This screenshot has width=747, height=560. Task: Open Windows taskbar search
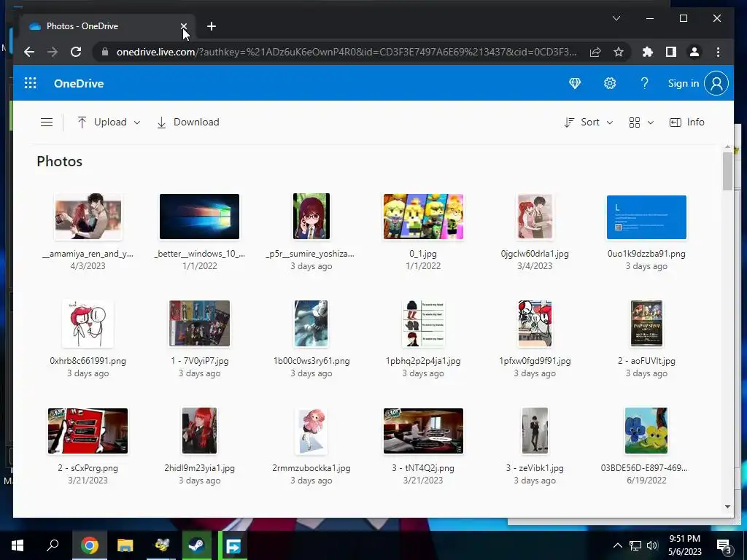click(x=53, y=545)
